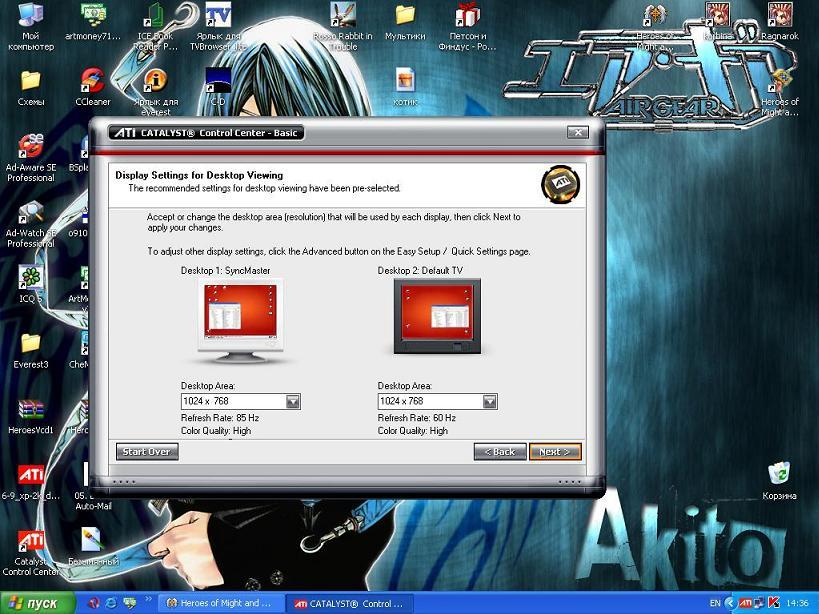
Task: Click the 'Desktop 2: Default TV' label
Action: pos(420,270)
